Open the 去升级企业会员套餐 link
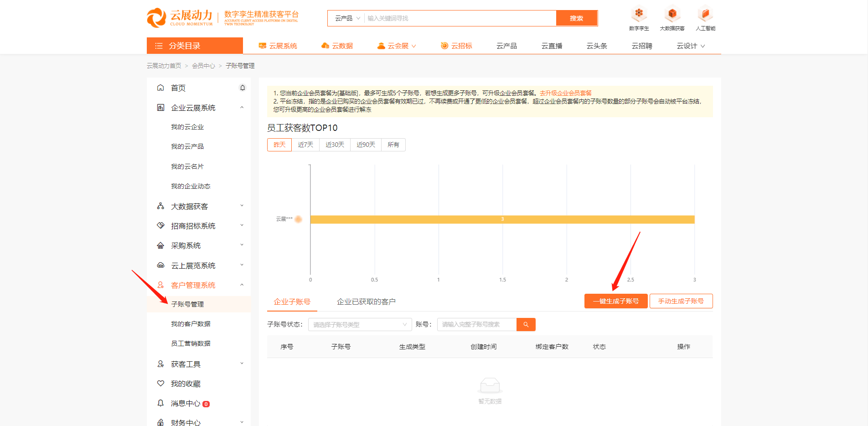This screenshot has width=868, height=426. [565, 93]
